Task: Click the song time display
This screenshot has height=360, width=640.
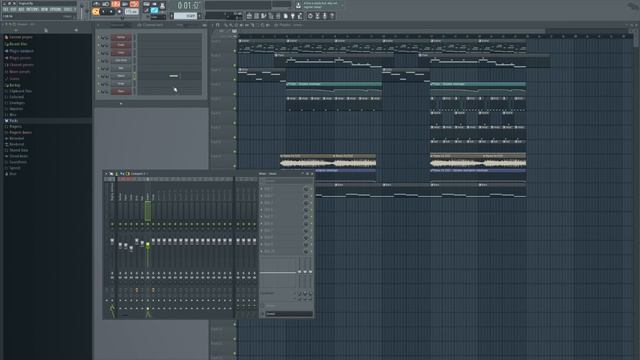Action: click(x=188, y=5)
